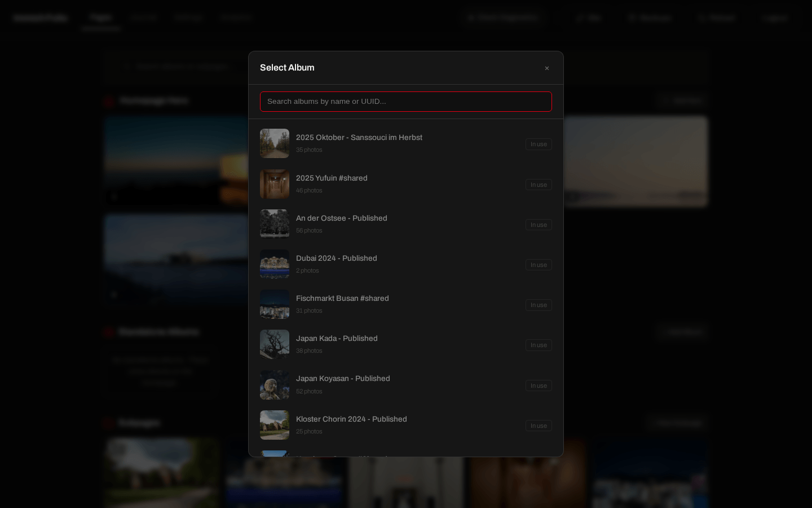Choose 'Fischmarkt Busan #shared' album title
This screenshot has height=508, width=812.
342,299
